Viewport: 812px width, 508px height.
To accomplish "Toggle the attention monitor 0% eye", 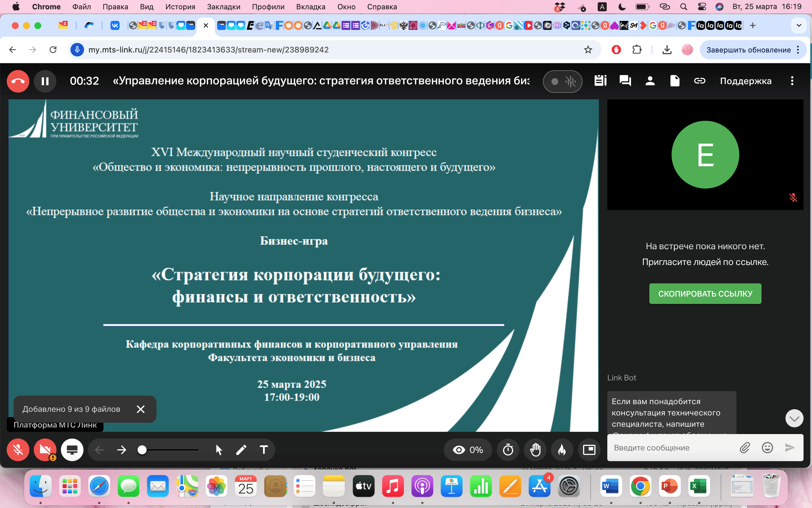I will pos(468,450).
